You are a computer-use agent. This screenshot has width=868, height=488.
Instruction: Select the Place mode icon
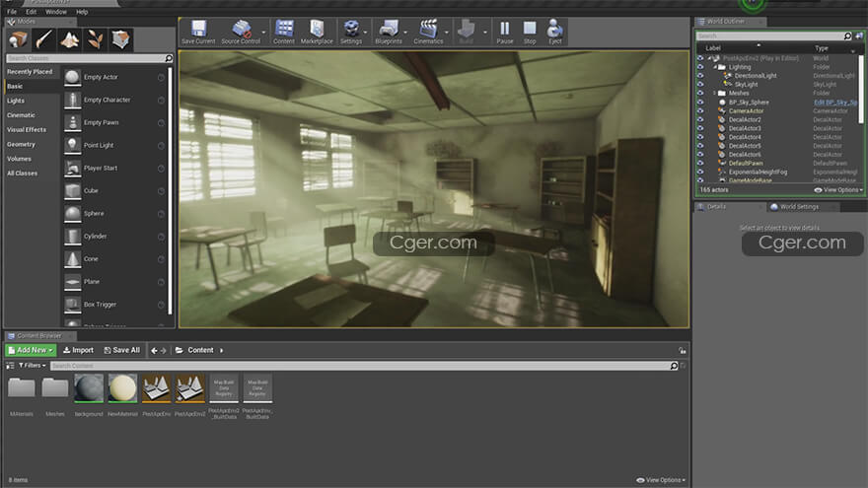[19, 39]
